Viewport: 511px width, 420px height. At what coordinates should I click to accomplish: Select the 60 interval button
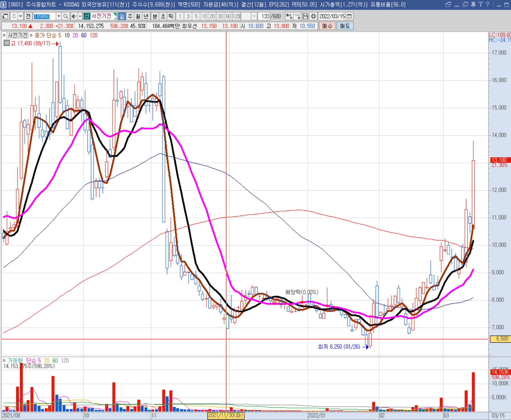[228, 16]
